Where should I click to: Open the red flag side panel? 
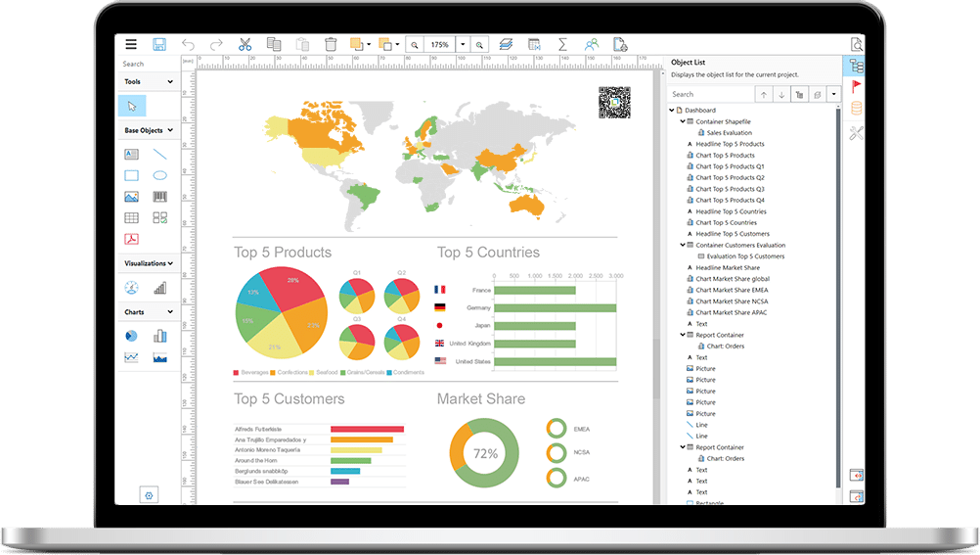857,87
